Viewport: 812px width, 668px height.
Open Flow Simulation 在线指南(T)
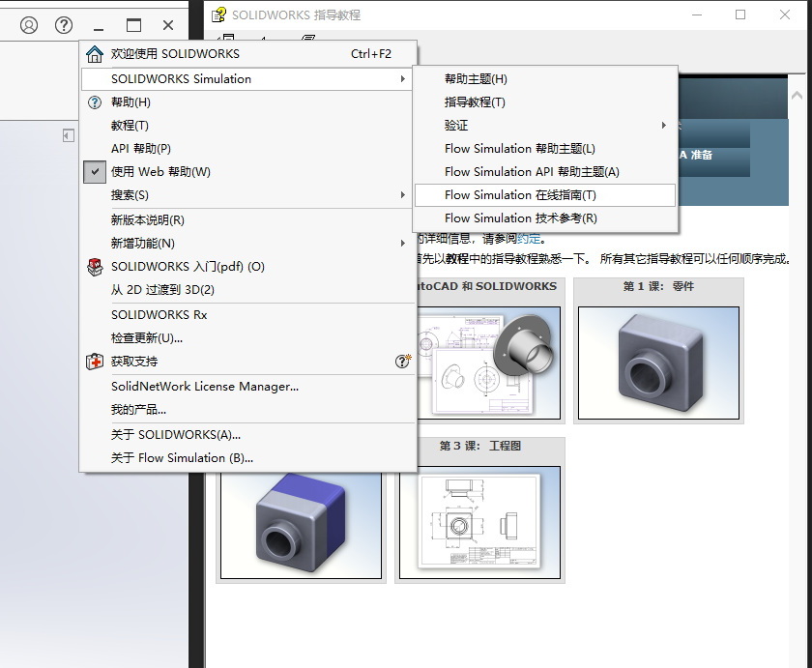pyautogui.click(x=545, y=195)
